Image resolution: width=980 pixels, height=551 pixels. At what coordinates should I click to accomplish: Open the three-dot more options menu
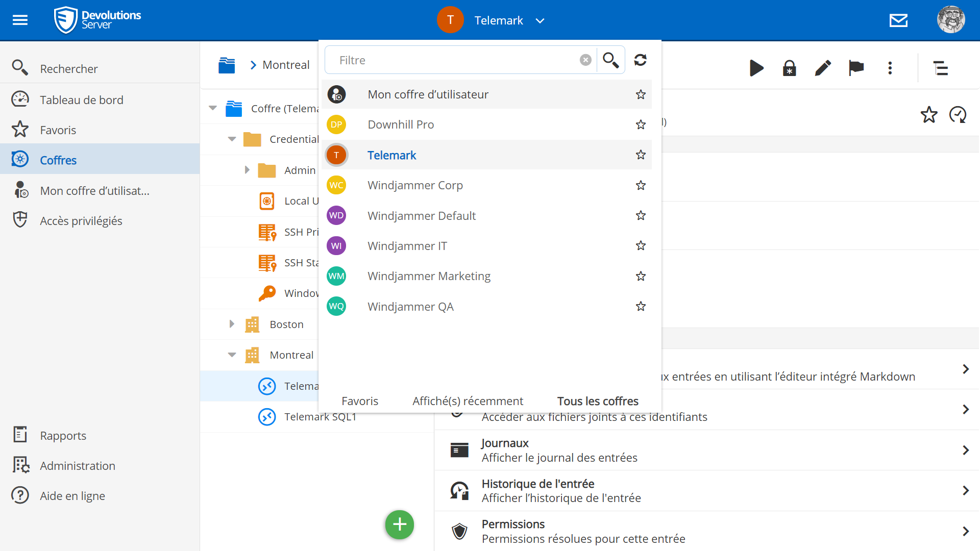point(890,68)
